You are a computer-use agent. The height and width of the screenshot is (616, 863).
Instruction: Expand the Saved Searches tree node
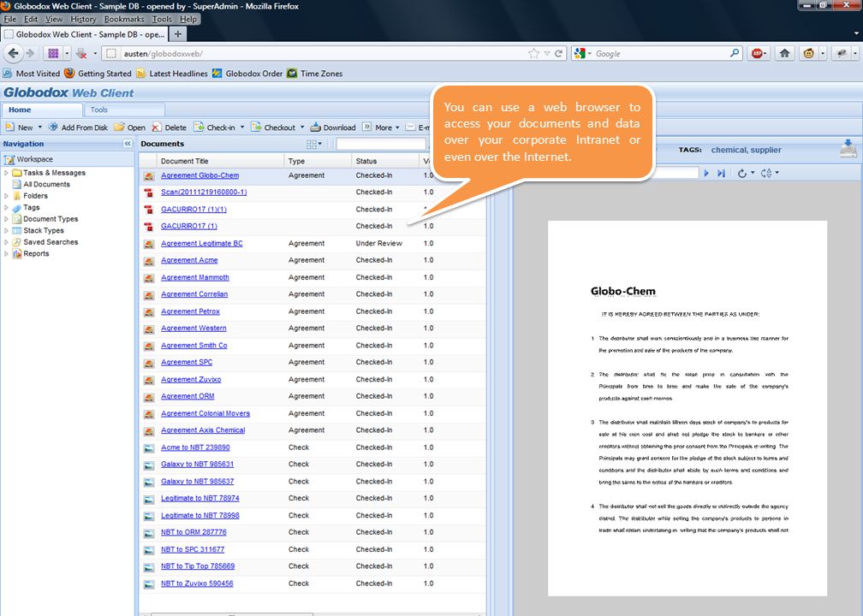pos(7,242)
